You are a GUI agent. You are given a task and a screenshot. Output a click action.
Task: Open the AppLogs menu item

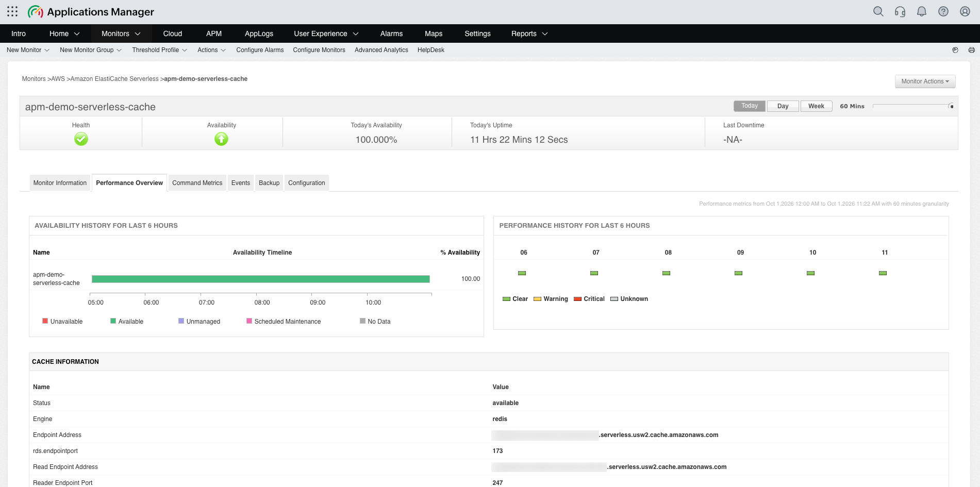click(259, 33)
